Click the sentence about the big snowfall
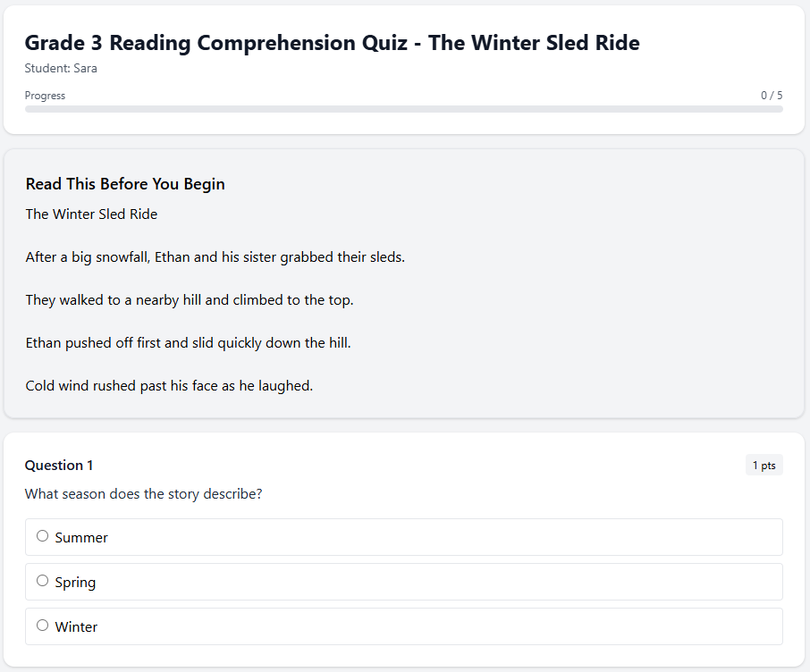 click(214, 256)
